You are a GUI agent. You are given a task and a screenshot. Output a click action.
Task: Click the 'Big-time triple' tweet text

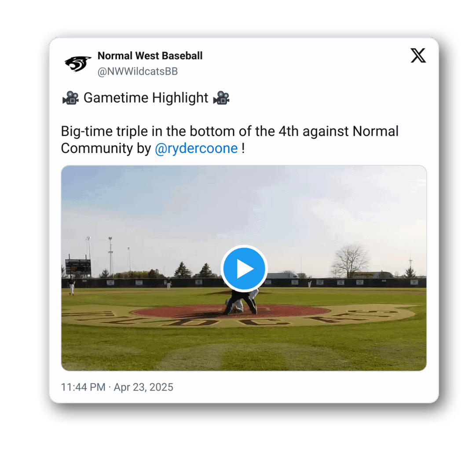(x=230, y=139)
